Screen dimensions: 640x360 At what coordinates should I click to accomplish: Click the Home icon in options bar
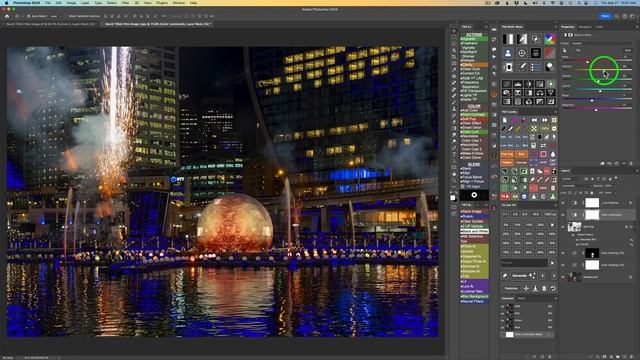pyautogui.click(x=7, y=16)
